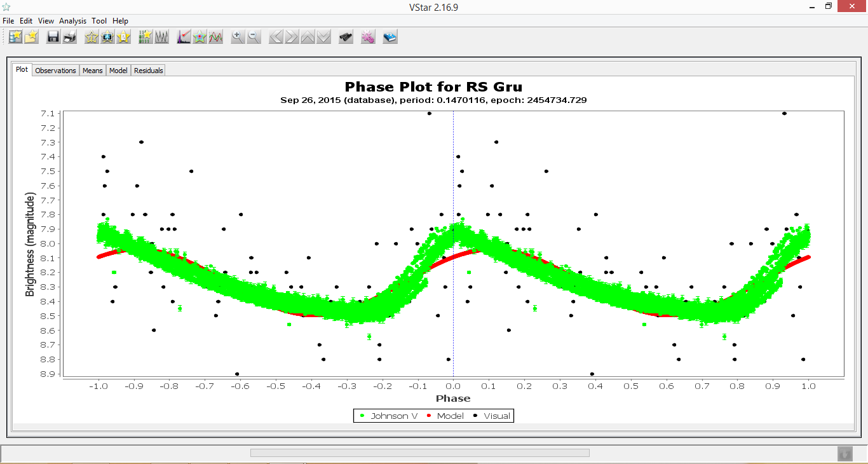This screenshot has width=868, height=464.
Task: Save using the floppy disk icon
Action: pos(53,38)
